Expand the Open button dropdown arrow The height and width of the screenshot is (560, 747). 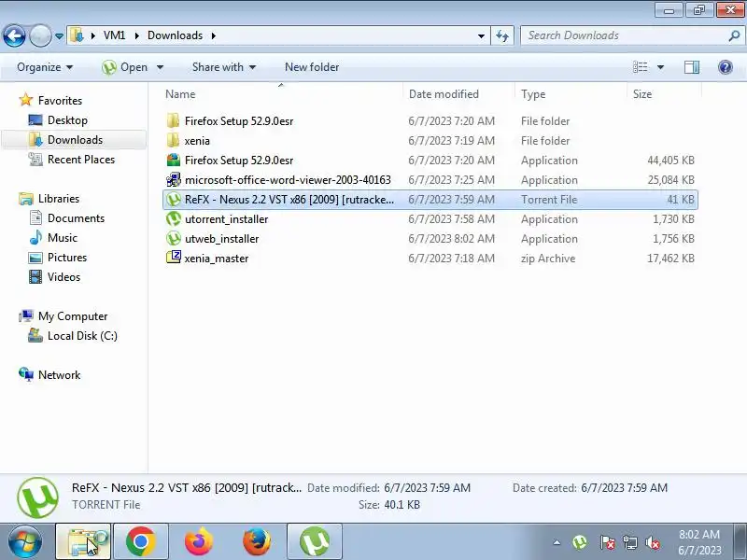tap(160, 67)
